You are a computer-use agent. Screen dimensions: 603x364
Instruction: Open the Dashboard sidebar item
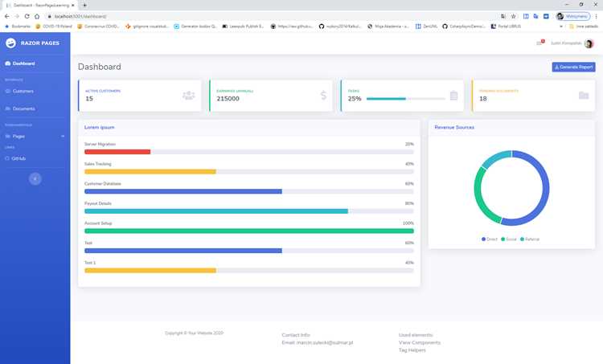tap(20, 63)
